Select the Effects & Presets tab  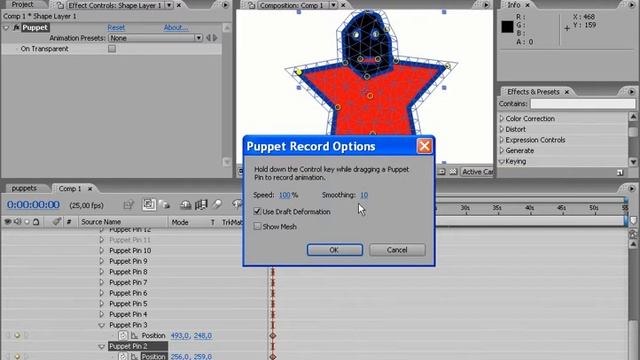[x=533, y=92]
